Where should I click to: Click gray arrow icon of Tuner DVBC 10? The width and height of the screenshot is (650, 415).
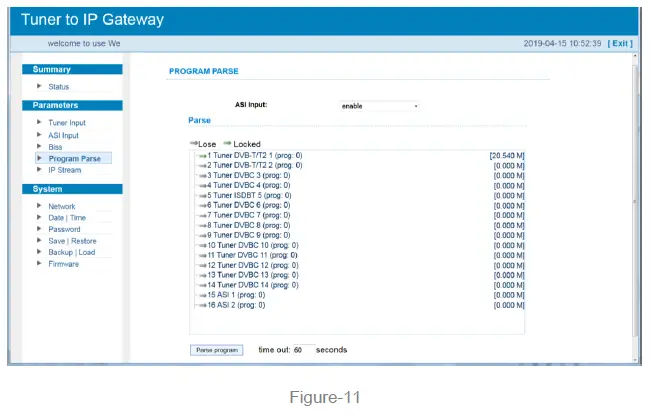[203, 245]
